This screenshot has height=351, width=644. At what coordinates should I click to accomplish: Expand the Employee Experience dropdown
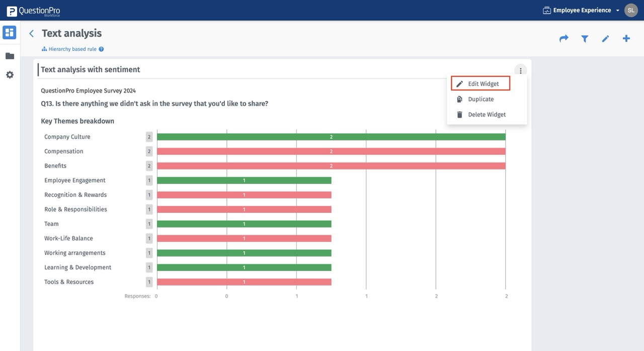(x=617, y=10)
